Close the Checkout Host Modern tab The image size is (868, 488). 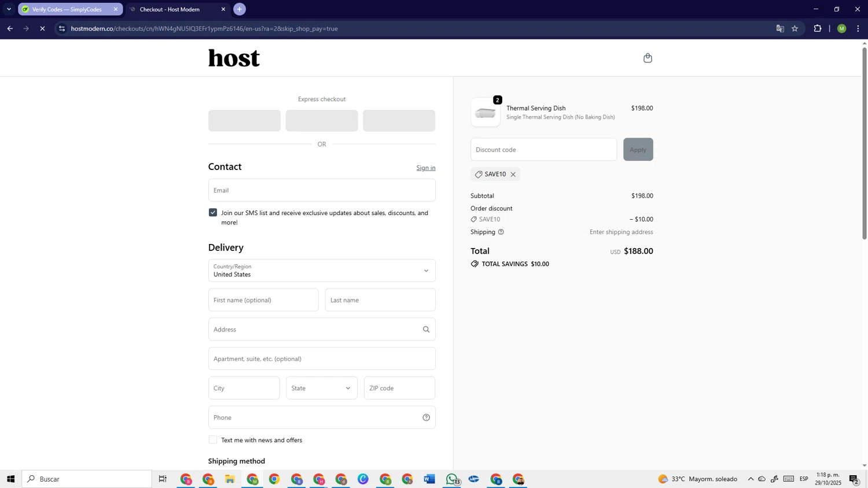tap(223, 9)
